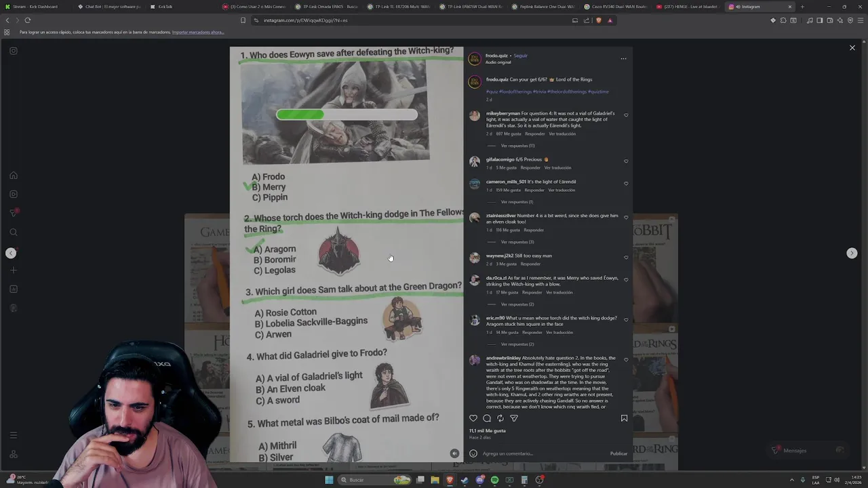The height and width of the screenshot is (488, 868).
Task: Open Brave shields icon in address bar
Action: pyautogui.click(x=598, y=20)
